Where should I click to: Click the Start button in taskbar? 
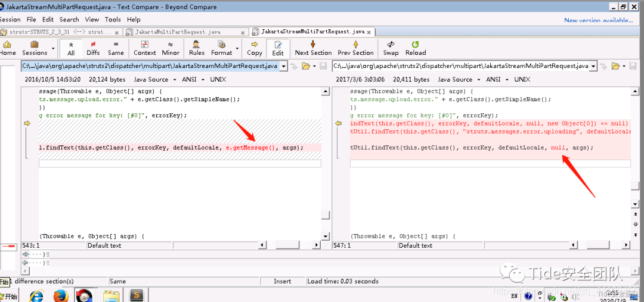tap(9, 296)
